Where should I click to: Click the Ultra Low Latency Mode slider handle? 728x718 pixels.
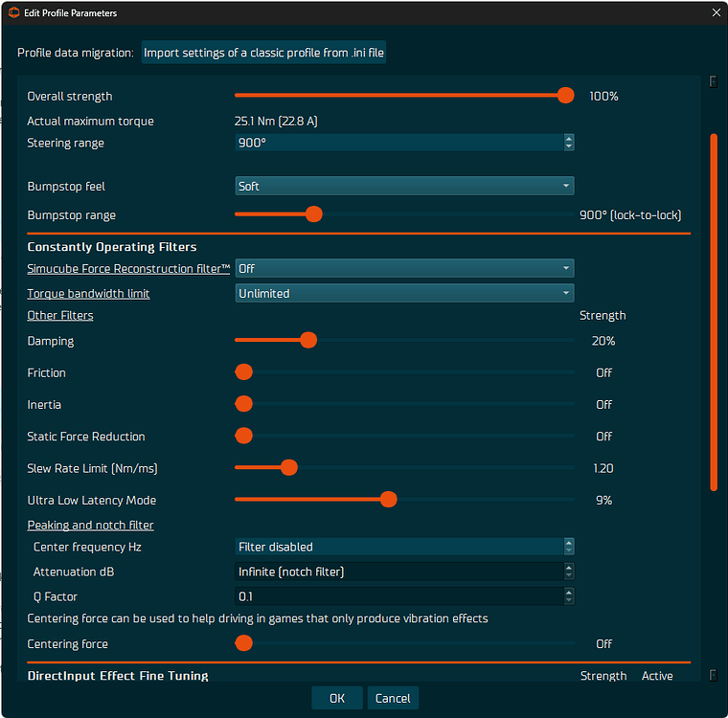pyautogui.click(x=388, y=500)
